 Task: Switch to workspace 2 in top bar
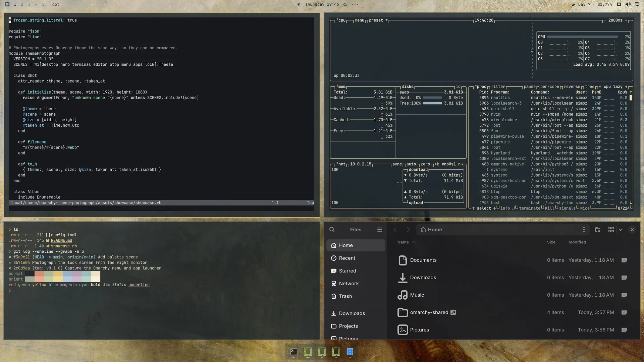[x=22, y=4]
